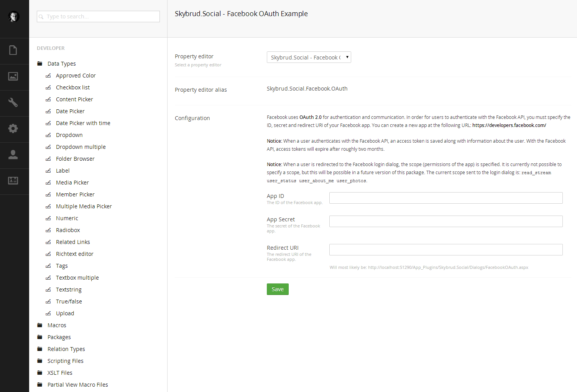
Task: Click the Scripting Files folder icon
Action: click(39, 361)
